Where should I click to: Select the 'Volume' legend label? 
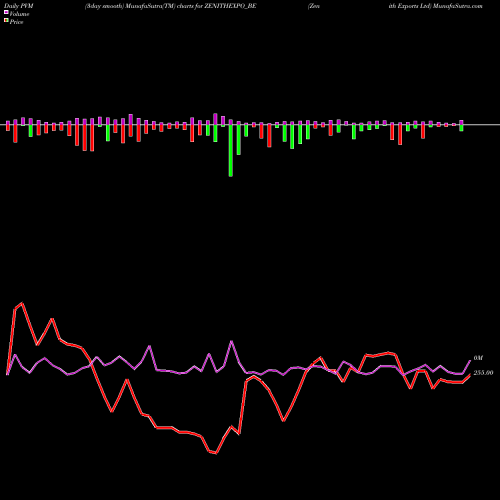tap(19, 14)
